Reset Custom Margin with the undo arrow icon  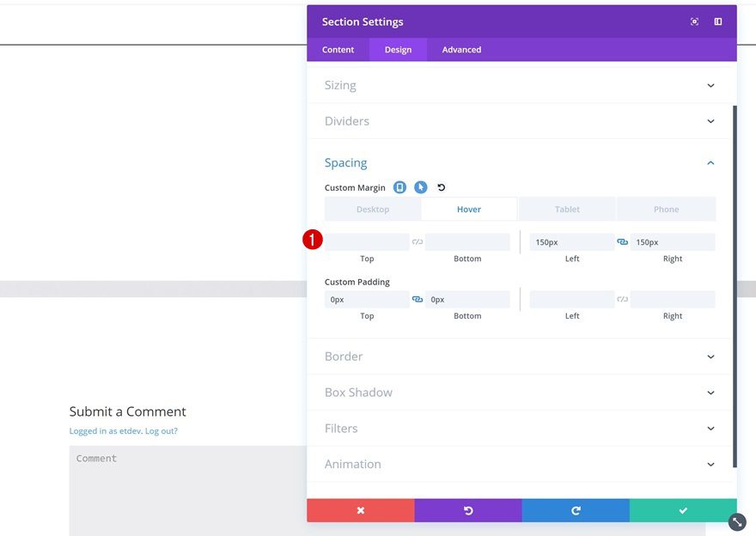442,187
